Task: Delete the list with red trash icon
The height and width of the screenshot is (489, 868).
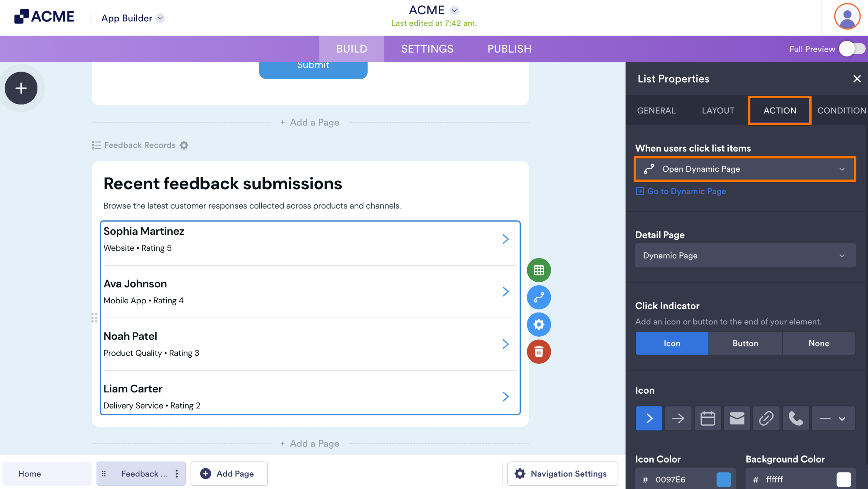Action: click(x=539, y=352)
